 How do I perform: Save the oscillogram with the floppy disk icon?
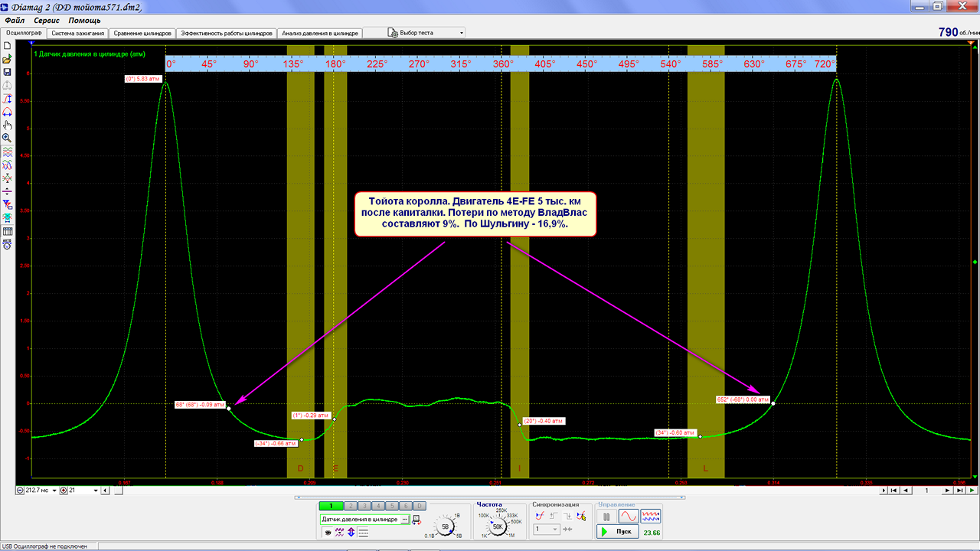[x=7, y=72]
